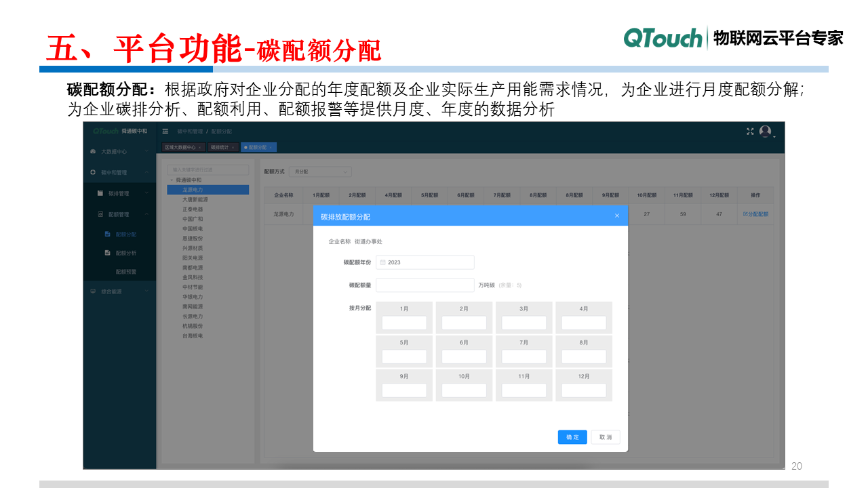Close the 碳排放配额分配 dialog with X

pos(616,216)
